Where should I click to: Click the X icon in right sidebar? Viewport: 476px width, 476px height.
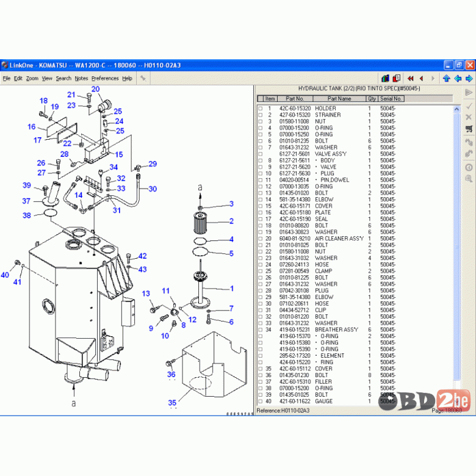(469, 117)
